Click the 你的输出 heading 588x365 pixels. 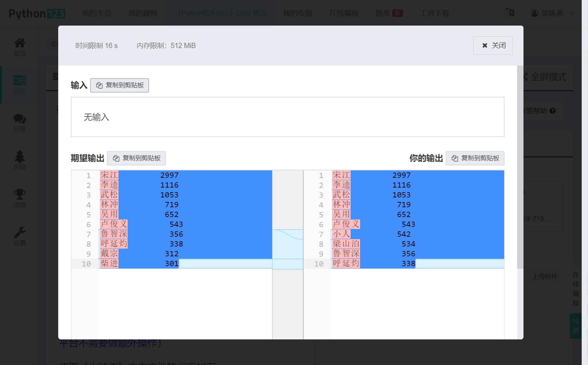point(426,158)
